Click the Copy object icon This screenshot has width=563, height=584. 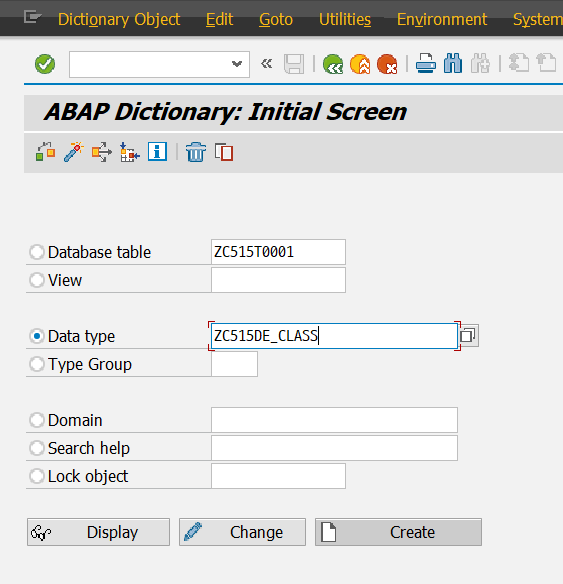click(x=224, y=152)
